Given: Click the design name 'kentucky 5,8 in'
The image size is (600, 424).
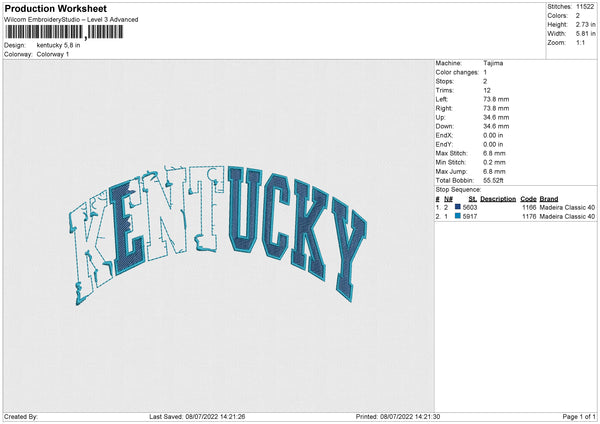Looking at the screenshot, I should click(59, 45).
